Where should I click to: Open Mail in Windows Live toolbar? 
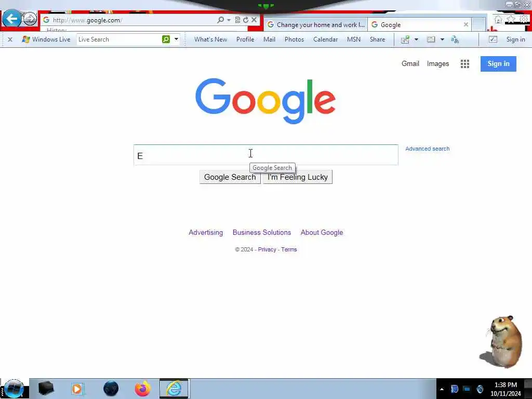(270, 39)
